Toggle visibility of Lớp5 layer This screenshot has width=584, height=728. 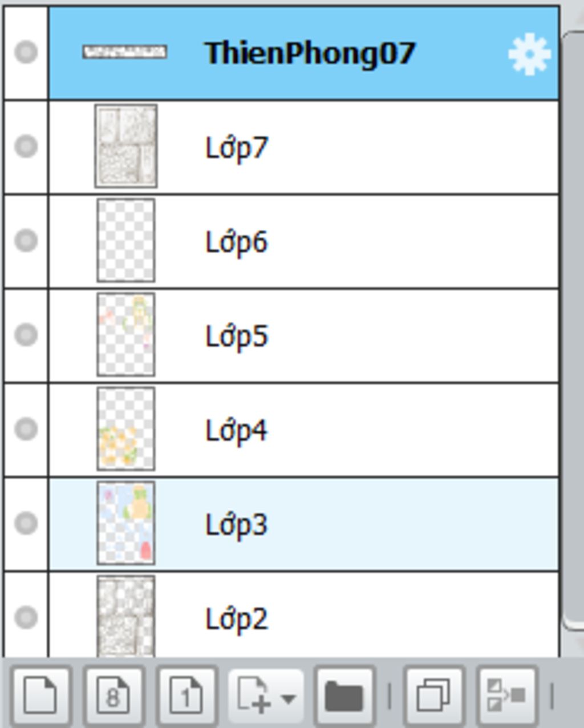[26, 334]
